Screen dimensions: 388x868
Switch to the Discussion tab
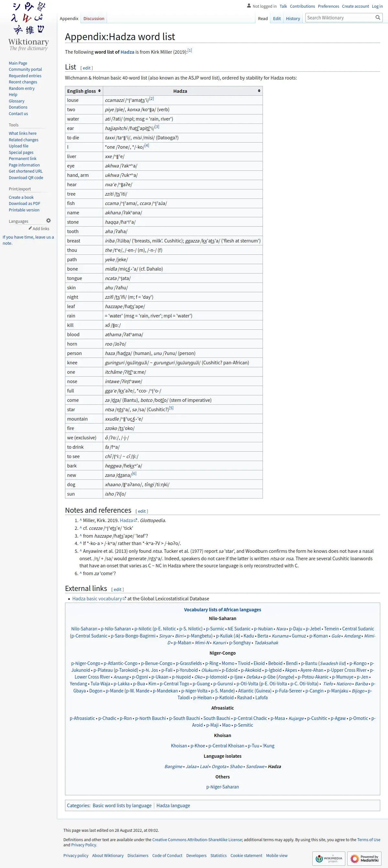(x=94, y=18)
